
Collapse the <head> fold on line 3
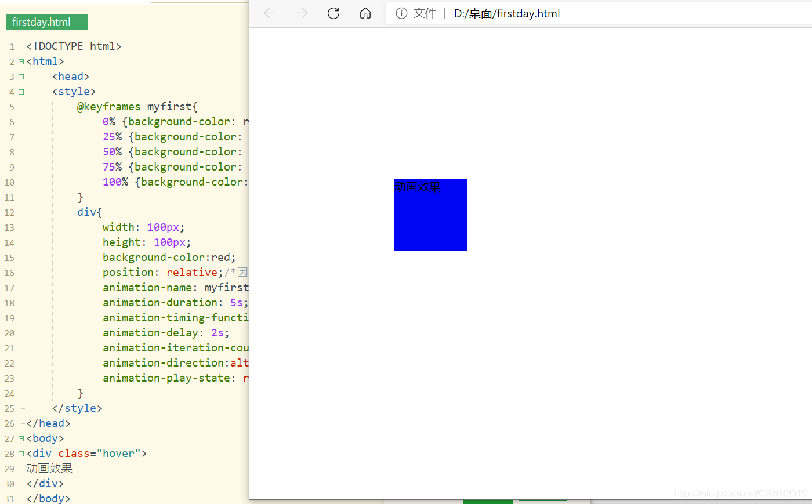pos(21,77)
